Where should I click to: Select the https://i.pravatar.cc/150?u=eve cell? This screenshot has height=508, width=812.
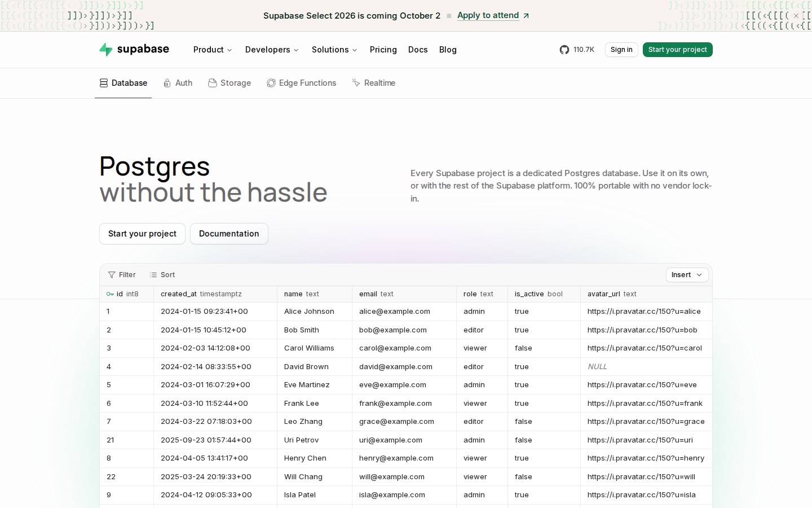coord(646,385)
